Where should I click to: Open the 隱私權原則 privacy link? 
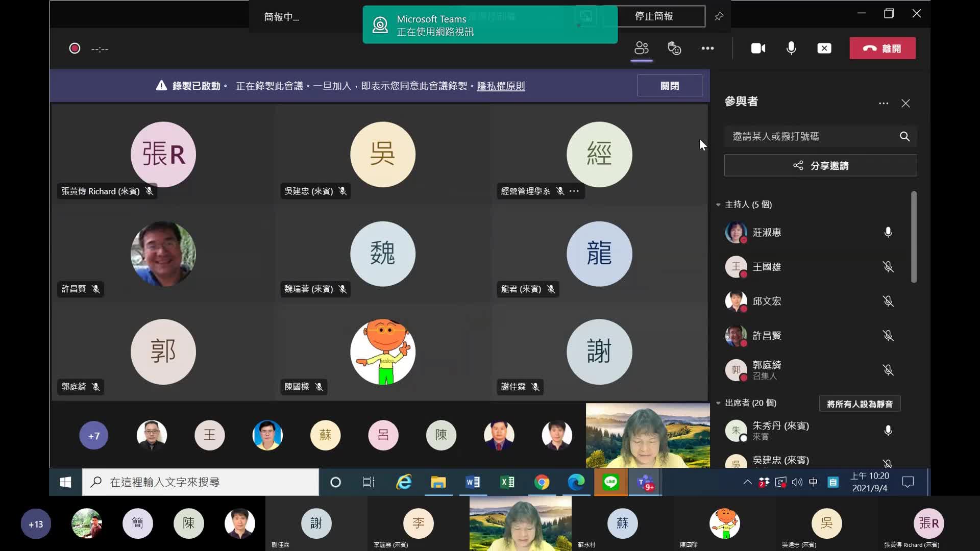[x=501, y=86]
